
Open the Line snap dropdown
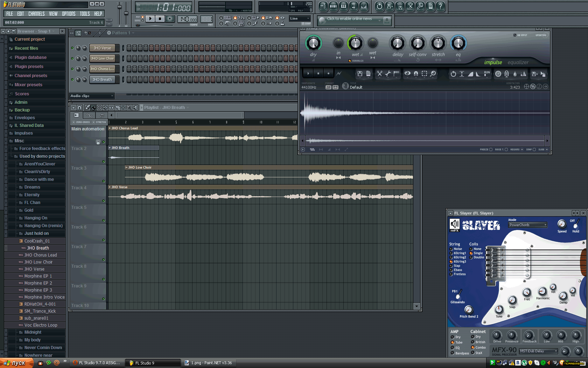point(300,19)
